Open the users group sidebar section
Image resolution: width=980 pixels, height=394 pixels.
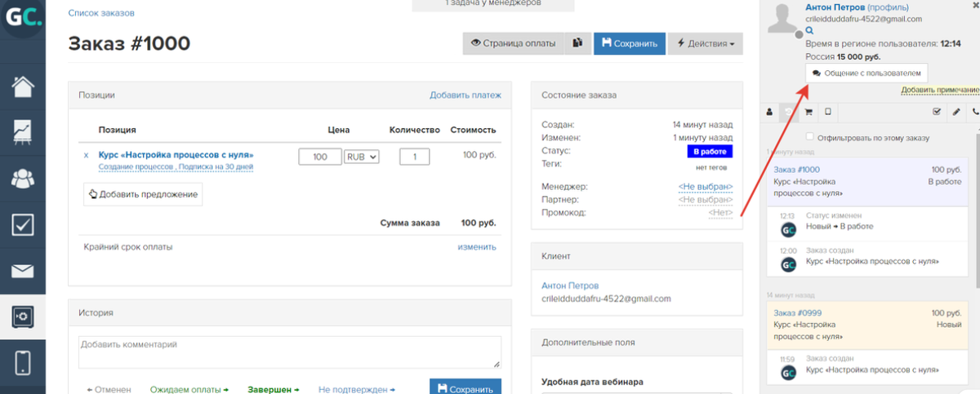(x=22, y=179)
